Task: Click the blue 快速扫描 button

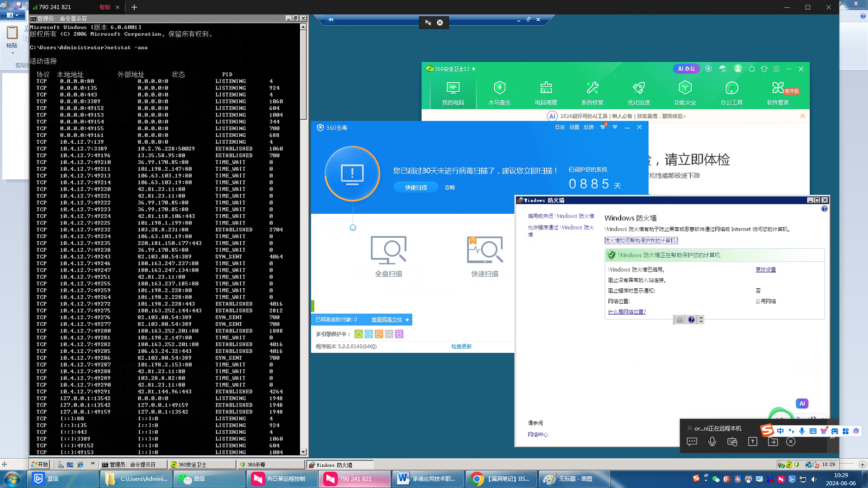Action: [416, 188]
